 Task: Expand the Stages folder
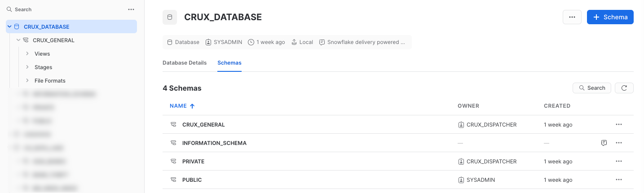27,67
